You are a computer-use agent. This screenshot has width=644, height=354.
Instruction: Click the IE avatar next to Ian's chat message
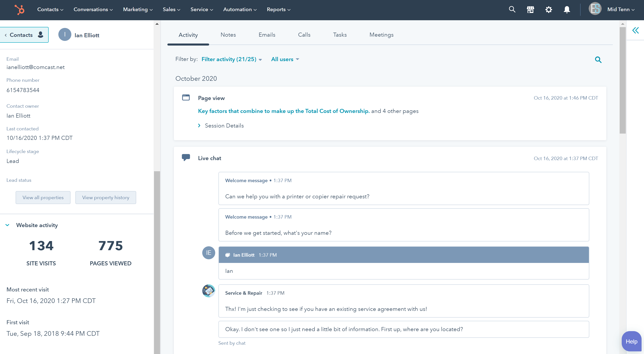209,253
